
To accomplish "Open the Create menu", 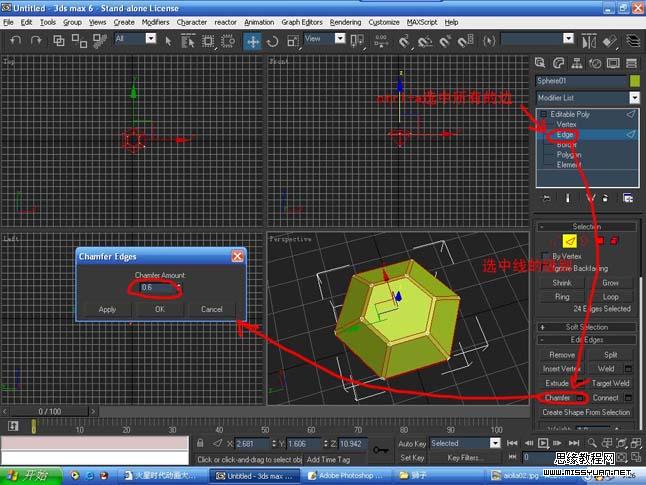I will pyautogui.click(x=124, y=22).
